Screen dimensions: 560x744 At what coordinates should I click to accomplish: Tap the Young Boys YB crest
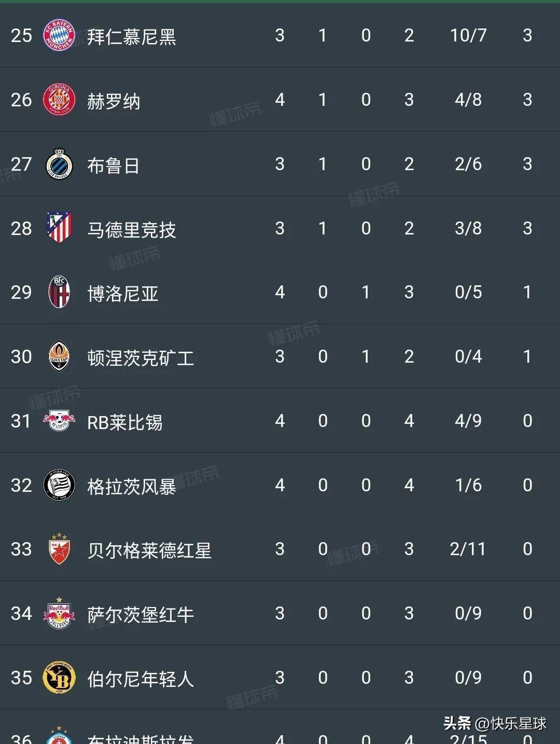coord(59,678)
